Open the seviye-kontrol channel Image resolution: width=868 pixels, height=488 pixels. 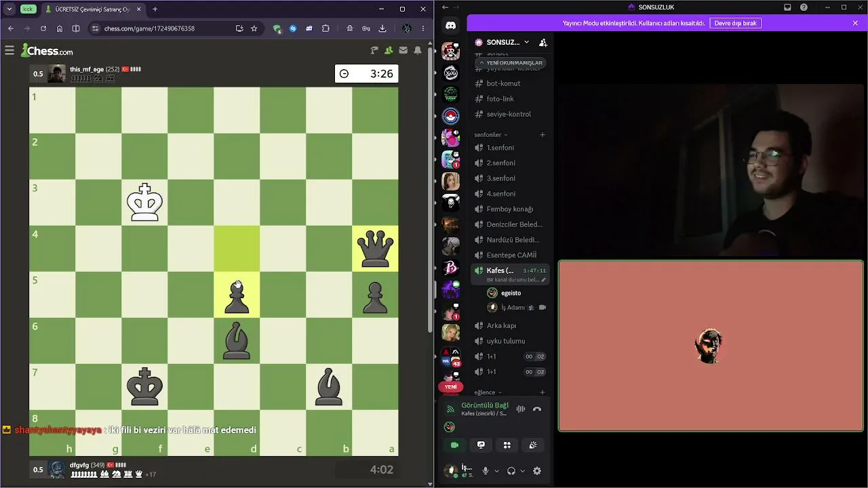(510, 114)
